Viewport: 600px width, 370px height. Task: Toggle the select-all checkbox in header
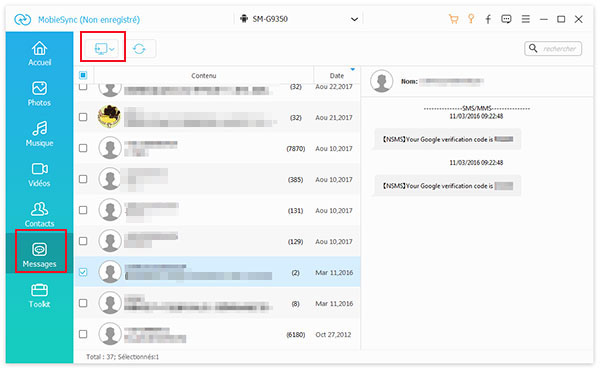point(83,75)
